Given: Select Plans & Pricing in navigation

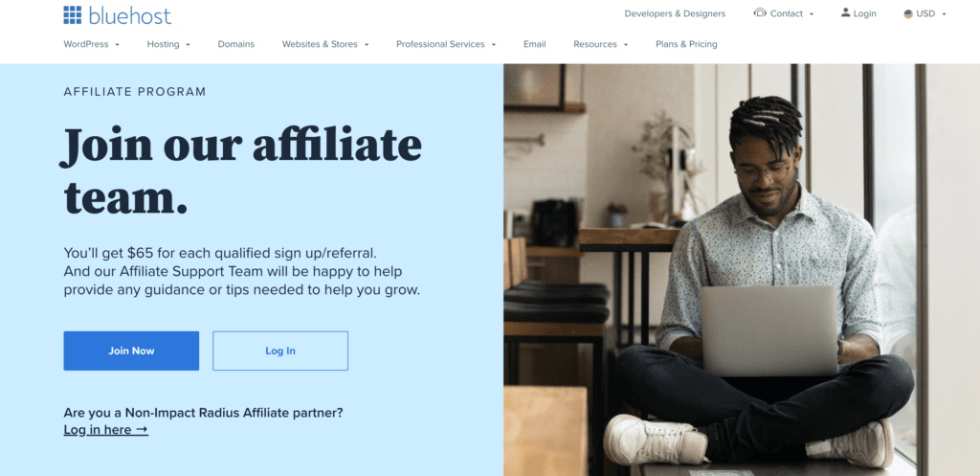Looking at the screenshot, I should (686, 44).
